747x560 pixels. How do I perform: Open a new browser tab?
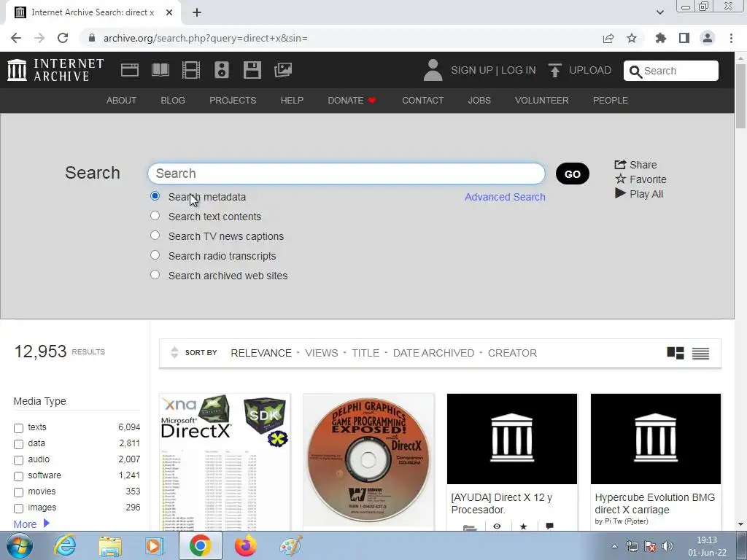pyautogui.click(x=197, y=12)
